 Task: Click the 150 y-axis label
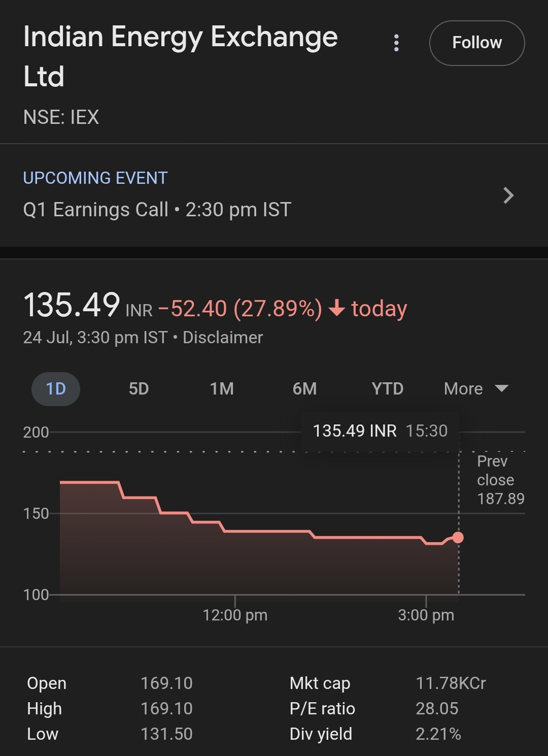point(36,514)
